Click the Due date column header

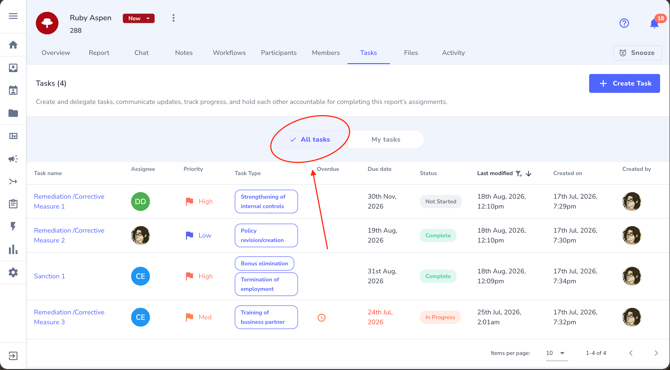coord(379,169)
